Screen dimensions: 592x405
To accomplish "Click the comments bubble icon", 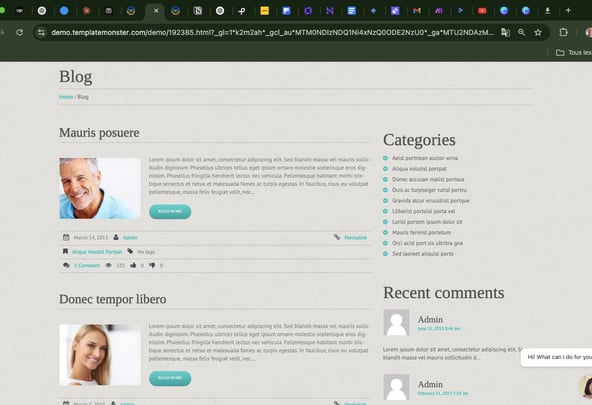I will point(66,265).
